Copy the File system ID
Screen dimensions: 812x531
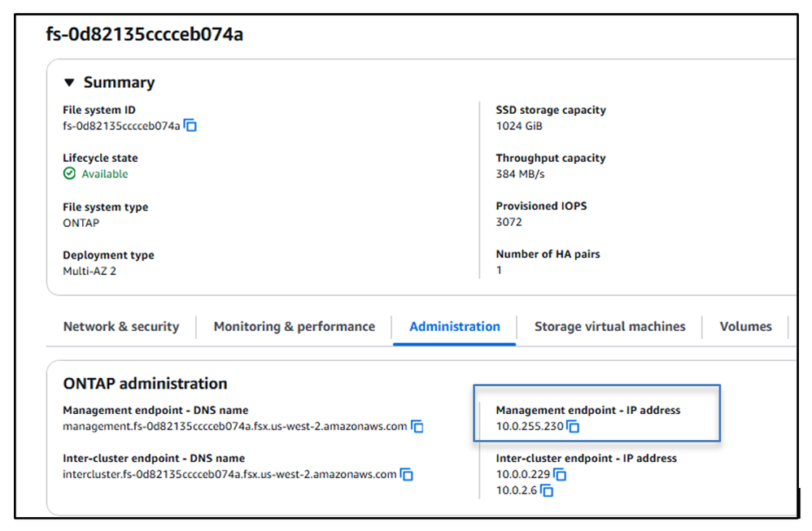[190, 125]
